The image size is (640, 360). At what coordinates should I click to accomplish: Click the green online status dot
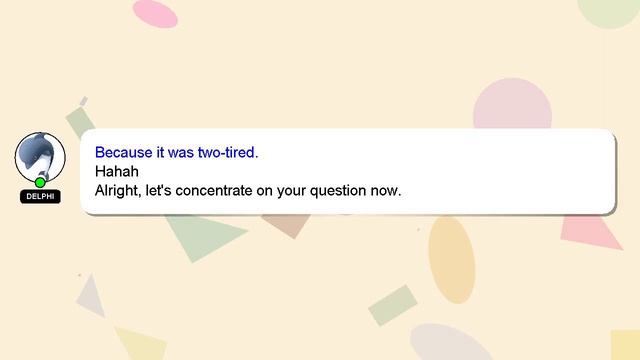point(40,182)
